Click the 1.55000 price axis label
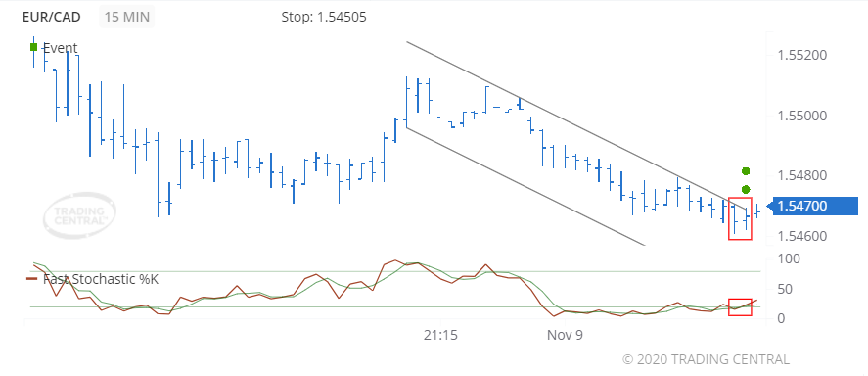Viewport: 868px width, 376px height. [x=802, y=116]
